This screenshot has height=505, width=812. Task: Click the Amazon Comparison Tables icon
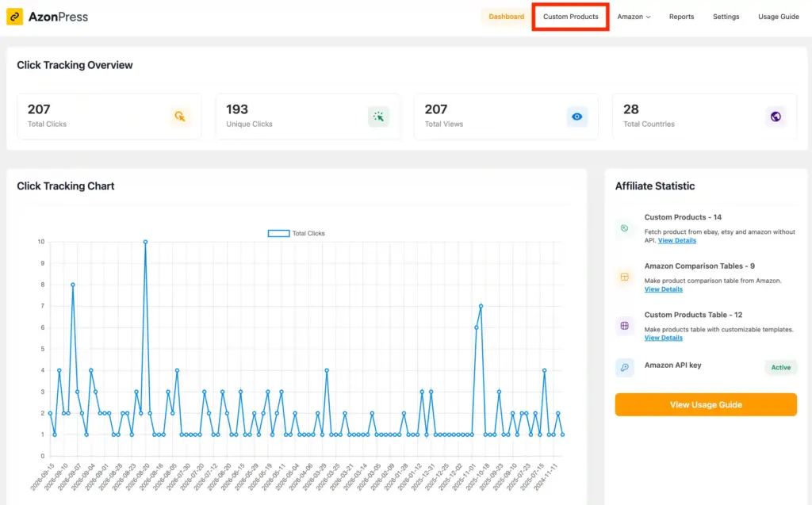tap(625, 277)
